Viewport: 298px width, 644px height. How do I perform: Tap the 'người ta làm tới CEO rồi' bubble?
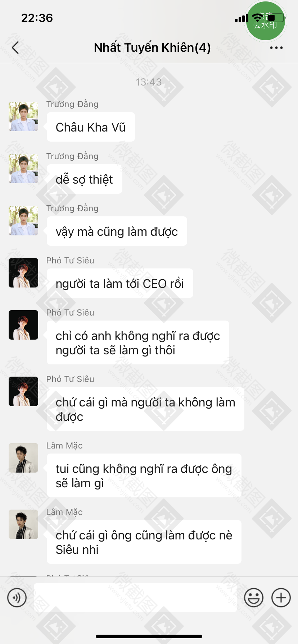(x=120, y=283)
